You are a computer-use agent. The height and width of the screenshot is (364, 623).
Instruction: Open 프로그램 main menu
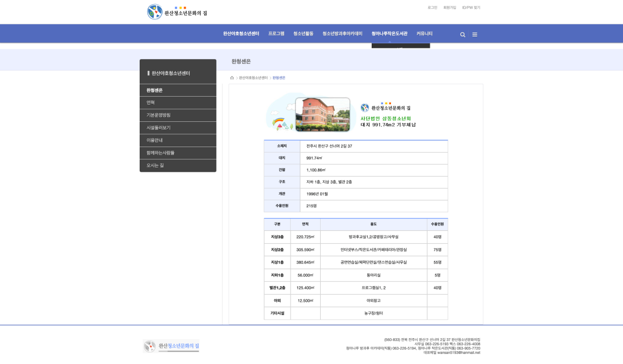click(276, 34)
